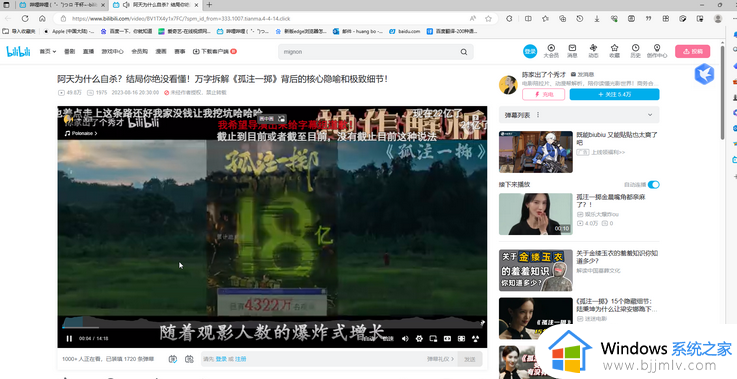Open the 弹幕列表 three-dot menu
737x379 pixels.
pyautogui.click(x=538, y=115)
